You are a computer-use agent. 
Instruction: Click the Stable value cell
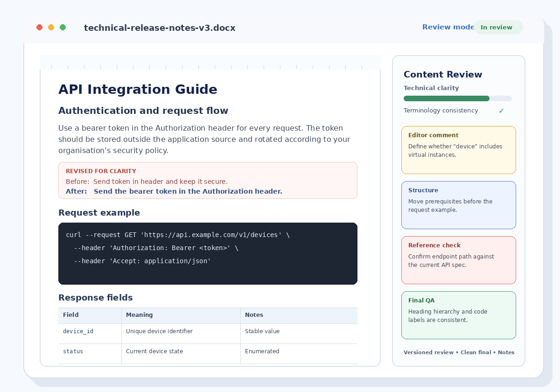(299, 334)
